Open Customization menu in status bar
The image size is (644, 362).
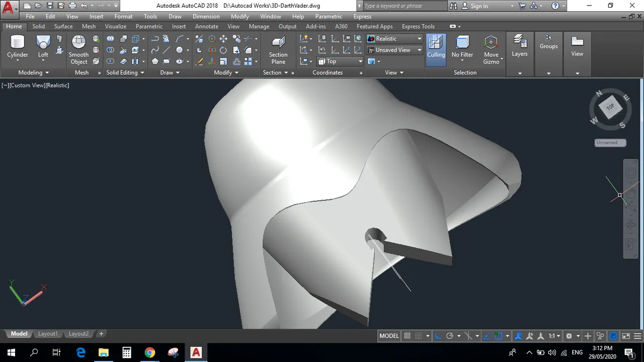637,336
